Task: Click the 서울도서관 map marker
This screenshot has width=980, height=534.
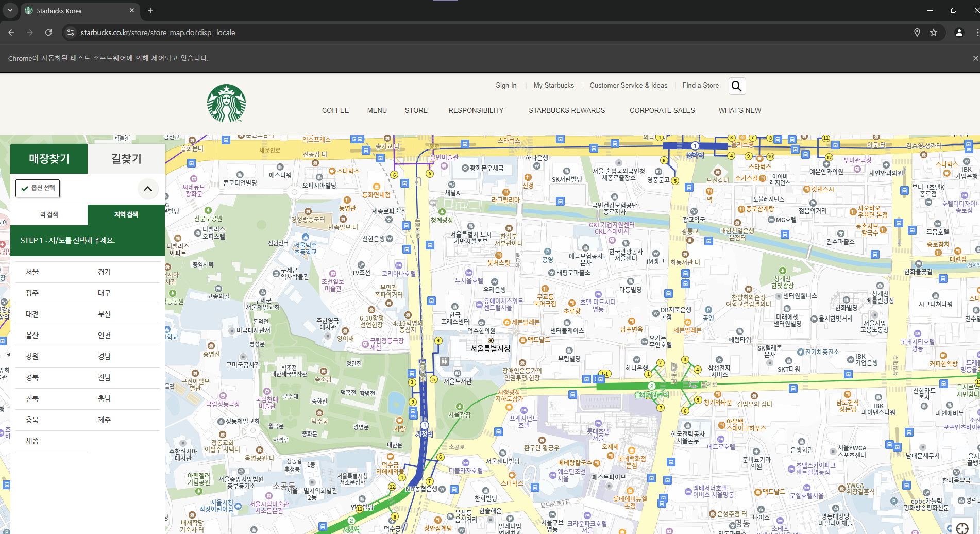Action: tap(458, 373)
